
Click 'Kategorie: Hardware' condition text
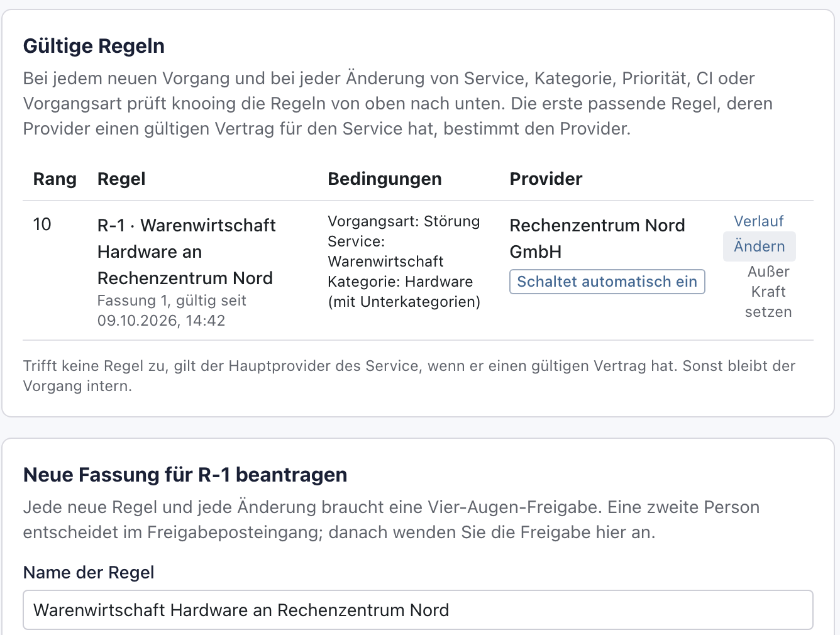point(400,282)
